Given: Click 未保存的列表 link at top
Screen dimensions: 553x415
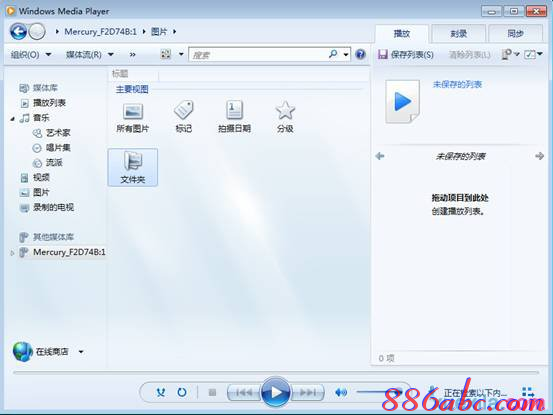Looking at the screenshot, I should pos(457,84).
